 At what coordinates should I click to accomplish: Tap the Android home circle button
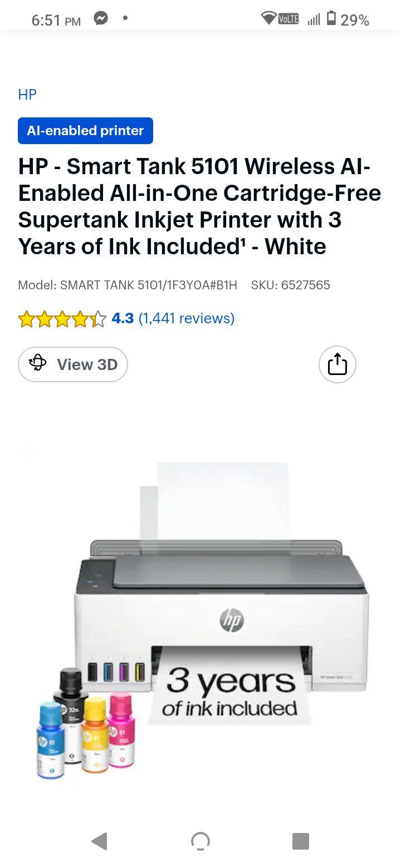(x=200, y=841)
